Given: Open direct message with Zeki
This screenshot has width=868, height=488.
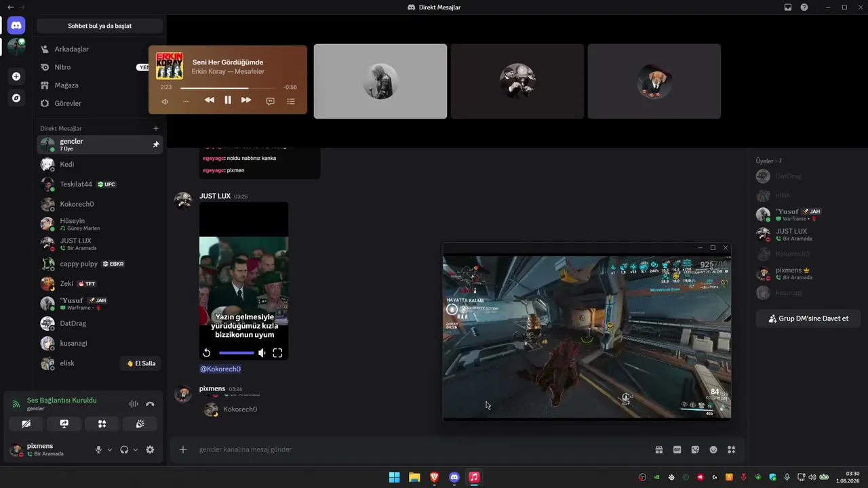Looking at the screenshot, I should pyautogui.click(x=100, y=283).
